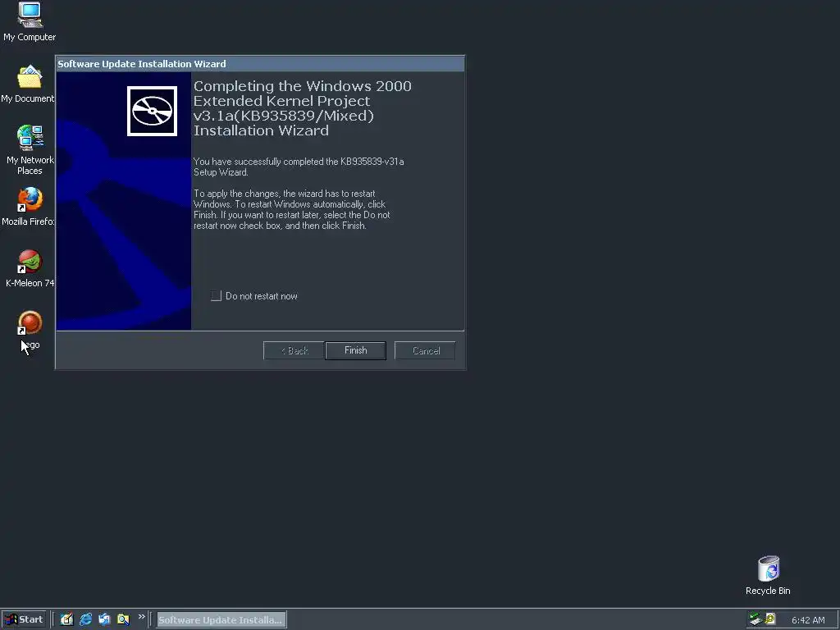This screenshot has width=840, height=630.
Task: Click the key document tray icon
Action: coord(770,619)
